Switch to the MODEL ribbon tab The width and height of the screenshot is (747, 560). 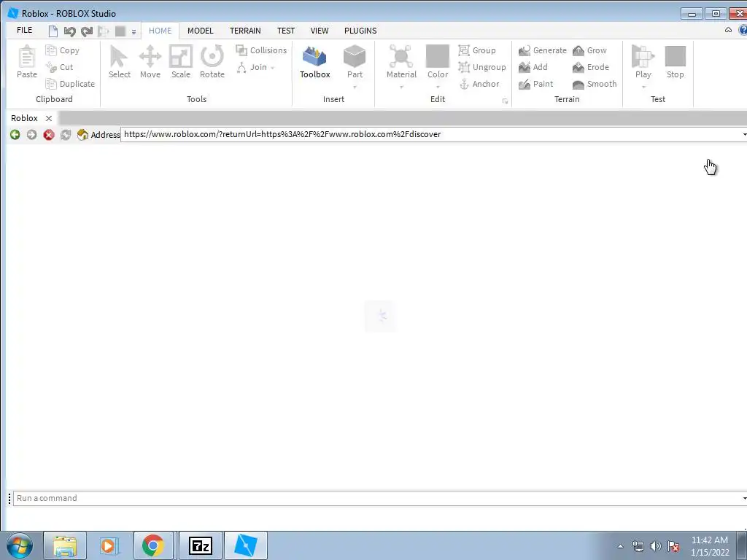click(x=200, y=31)
